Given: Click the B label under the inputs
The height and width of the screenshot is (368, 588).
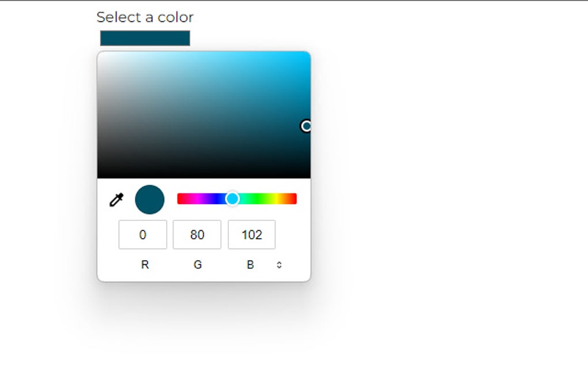Looking at the screenshot, I should click(250, 265).
